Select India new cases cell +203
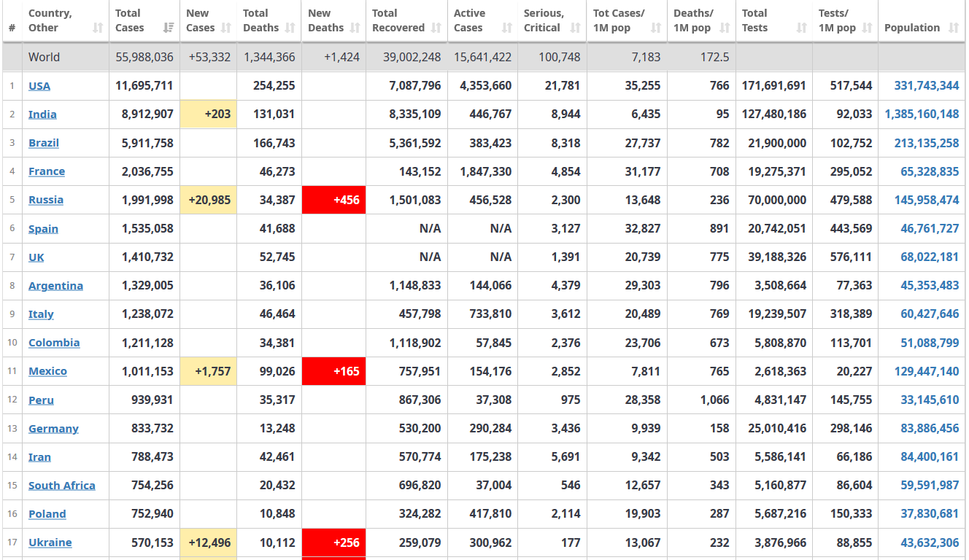This screenshot has width=969, height=560. (x=209, y=114)
